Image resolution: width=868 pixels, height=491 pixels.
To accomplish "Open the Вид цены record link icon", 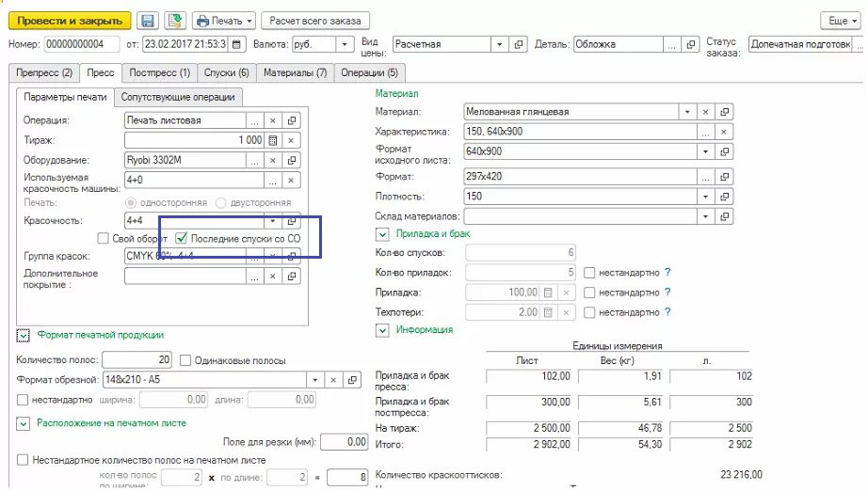I will tap(518, 44).
